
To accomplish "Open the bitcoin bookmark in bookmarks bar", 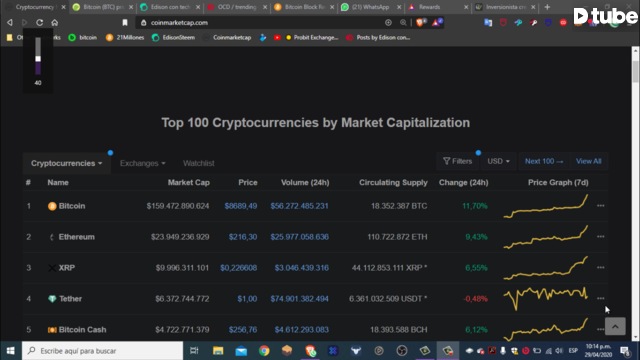I will tap(83, 38).
